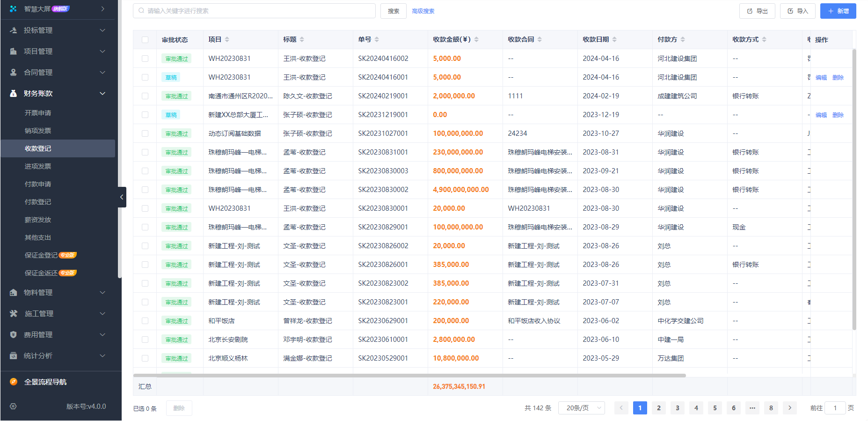Click the sort icon on 收款日期 column

[x=614, y=40]
